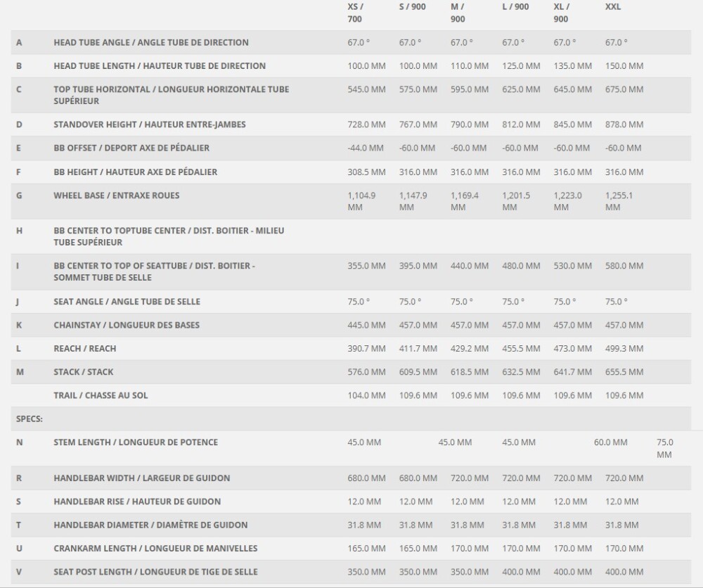Click the 75.0 MM stem length value
703x588 pixels.
tap(665, 449)
